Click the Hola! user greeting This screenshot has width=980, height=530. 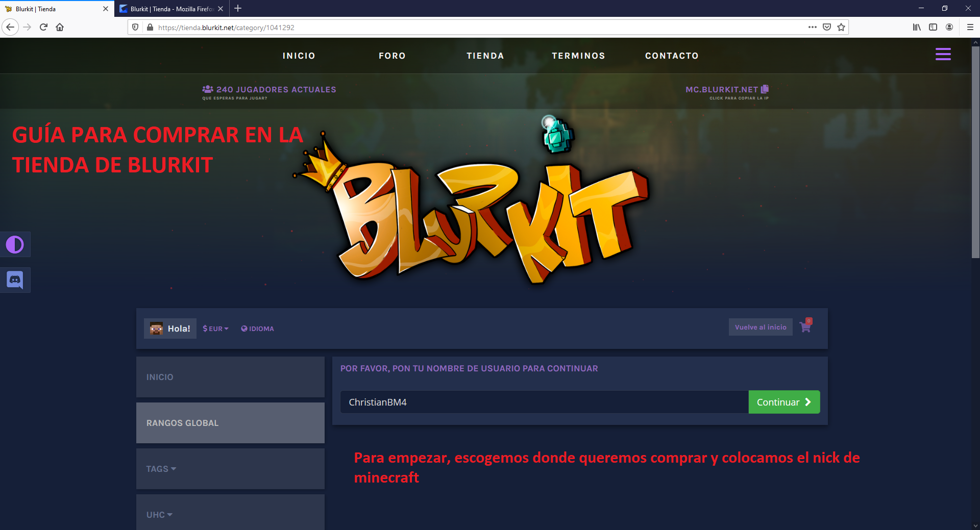click(x=179, y=329)
